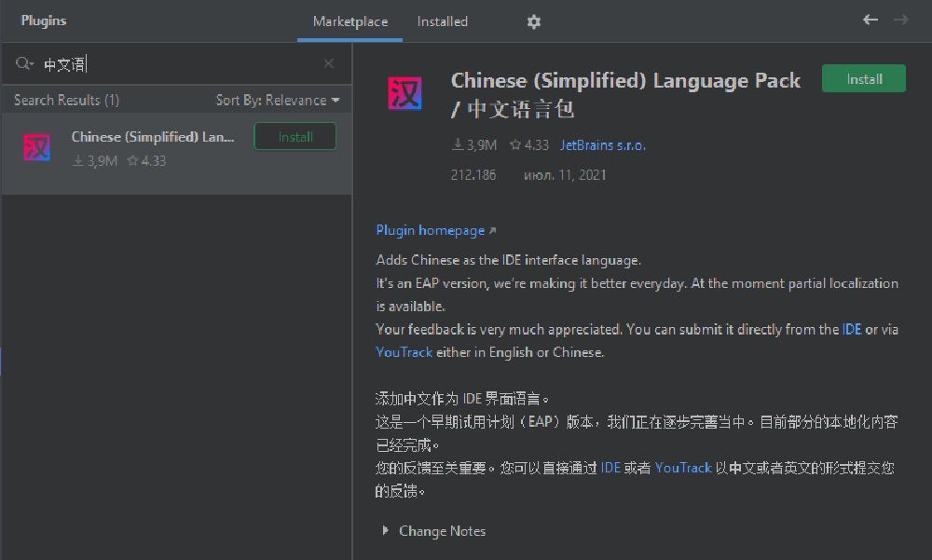Click the large Chinese plugin logo in details

pos(404,93)
